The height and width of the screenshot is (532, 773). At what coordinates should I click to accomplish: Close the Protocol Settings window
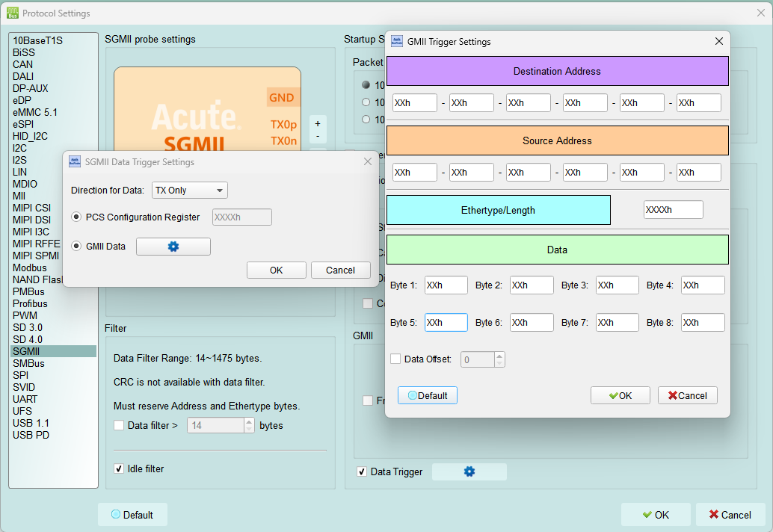point(761,13)
